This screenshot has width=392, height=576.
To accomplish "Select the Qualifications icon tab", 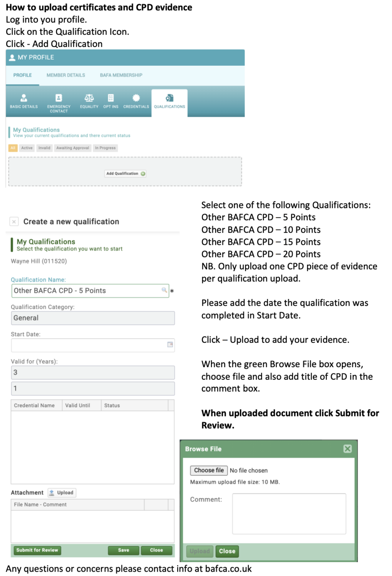I will coord(169,99).
